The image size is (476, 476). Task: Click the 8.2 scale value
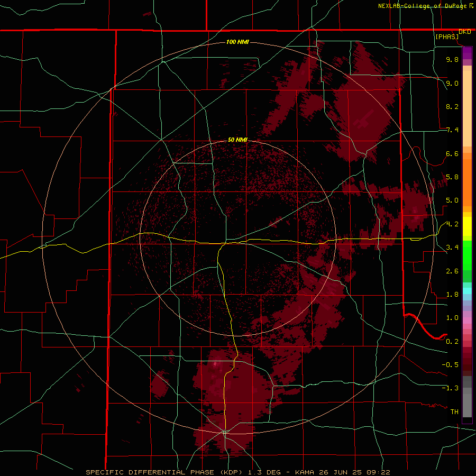[x=452, y=106]
